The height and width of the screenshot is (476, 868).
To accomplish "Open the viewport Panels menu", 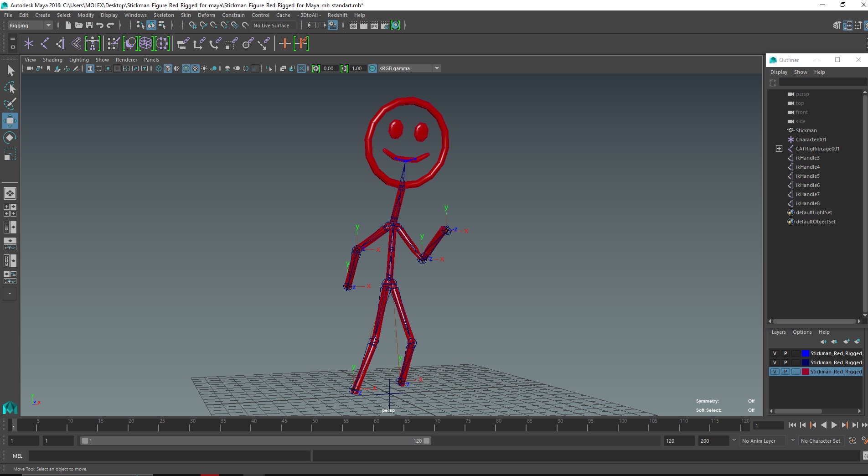I will click(x=151, y=60).
